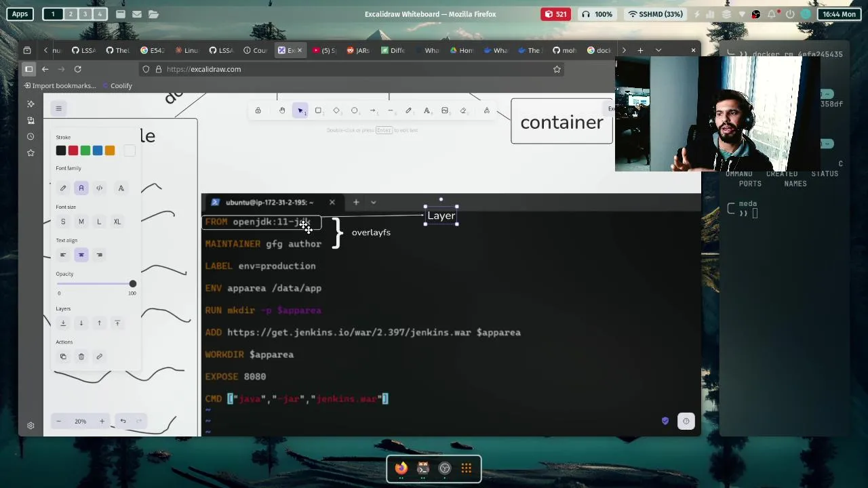
Task: Select the Line tool
Action: click(391, 110)
